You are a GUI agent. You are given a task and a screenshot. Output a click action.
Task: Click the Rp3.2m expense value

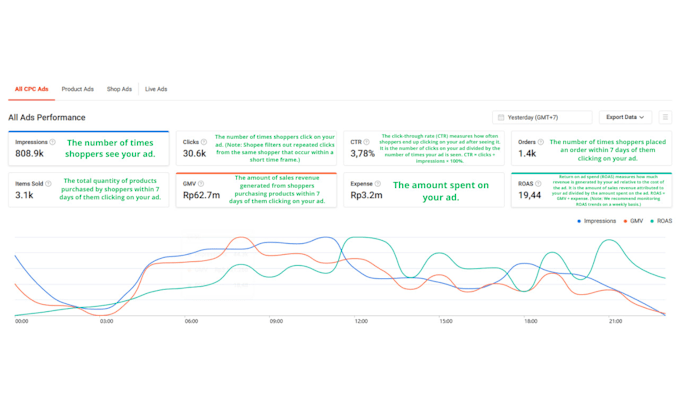366,195
